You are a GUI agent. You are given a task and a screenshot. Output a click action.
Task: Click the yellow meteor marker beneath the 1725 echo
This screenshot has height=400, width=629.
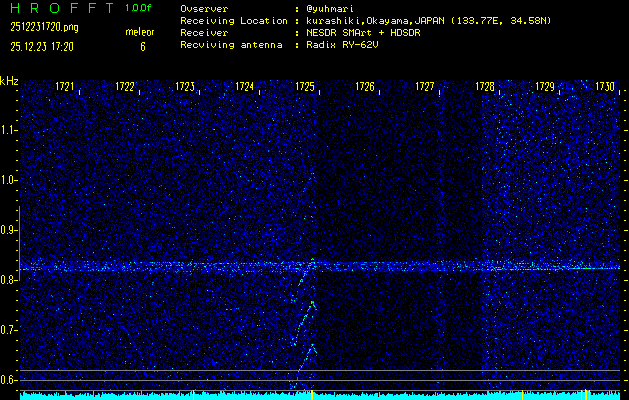click(312, 394)
